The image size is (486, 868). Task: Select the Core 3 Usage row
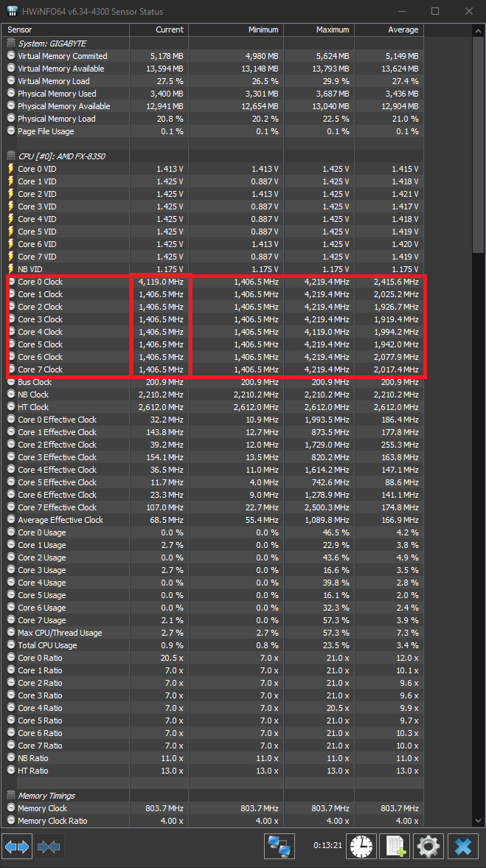(214, 570)
